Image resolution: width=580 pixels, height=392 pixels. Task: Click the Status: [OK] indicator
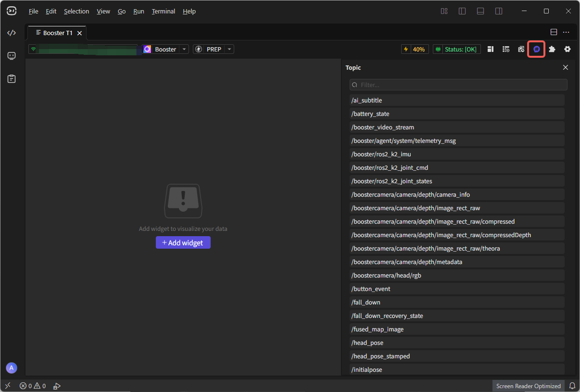point(456,49)
